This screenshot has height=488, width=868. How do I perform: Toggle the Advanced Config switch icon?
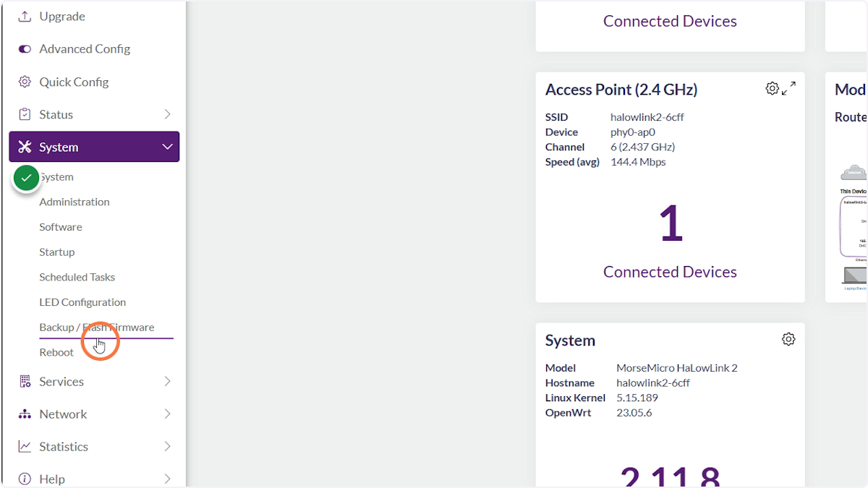(25, 49)
